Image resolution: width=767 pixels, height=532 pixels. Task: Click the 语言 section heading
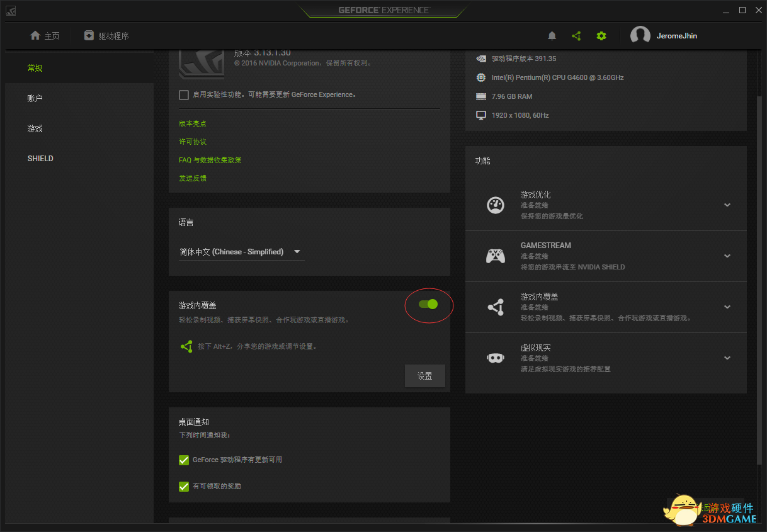click(186, 222)
